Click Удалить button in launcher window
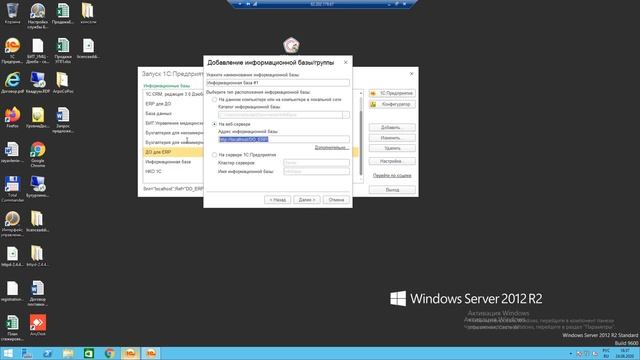 coord(392,148)
